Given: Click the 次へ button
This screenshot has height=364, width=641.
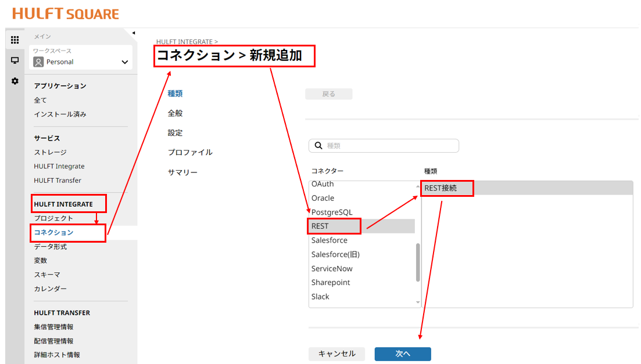Looking at the screenshot, I should [x=403, y=354].
